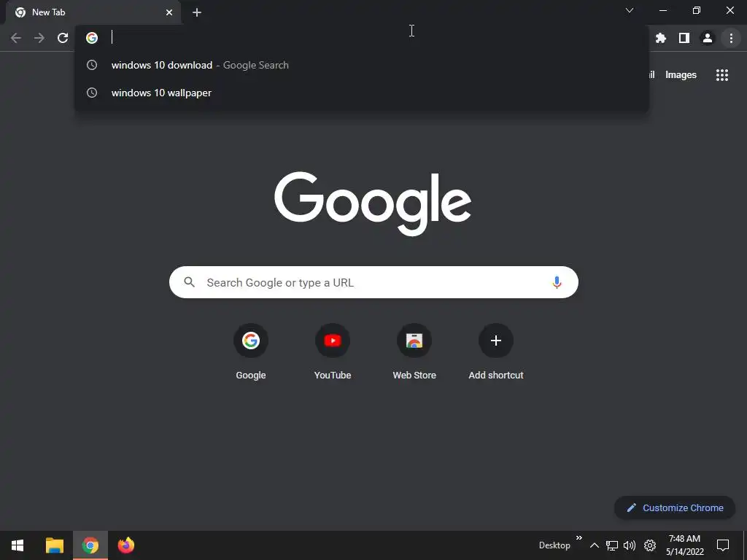Start voice search with the microphone
The image size is (747, 560).
(x=557, y=282)
